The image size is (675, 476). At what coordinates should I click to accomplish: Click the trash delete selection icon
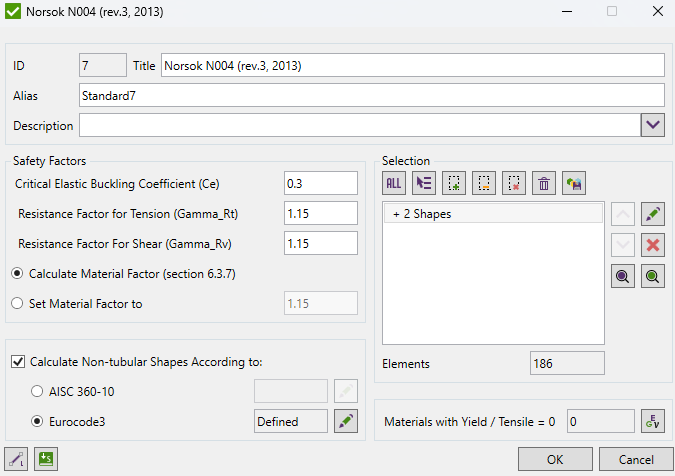click(544, 183)
